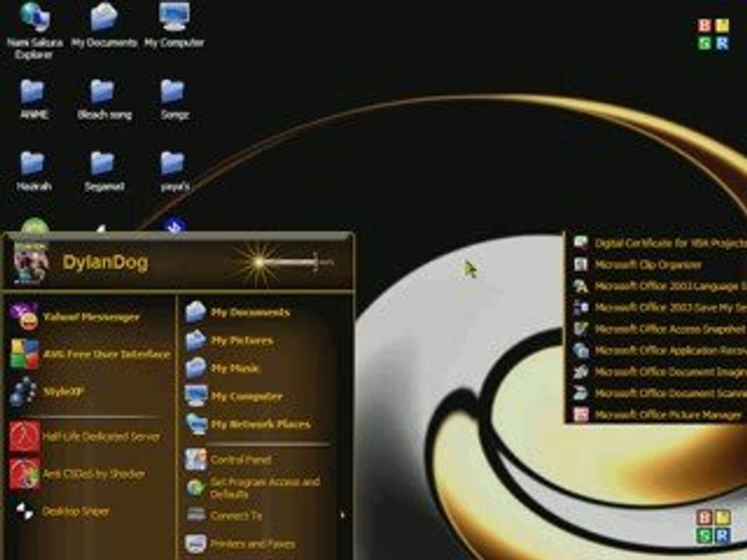
Task: Launch Microsoft Office Picture Manager
Action: click(659, 415)
